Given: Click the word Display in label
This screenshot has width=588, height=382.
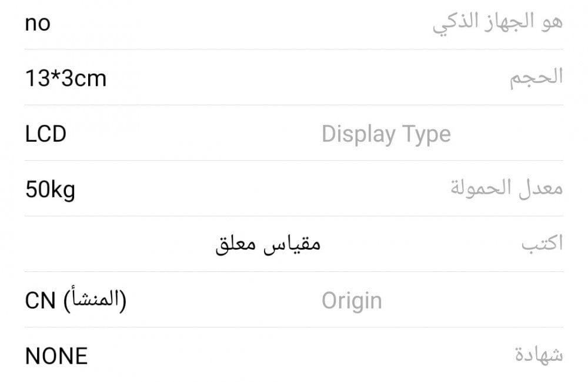Looking at the screenshot, I should (x=360, y=134).
